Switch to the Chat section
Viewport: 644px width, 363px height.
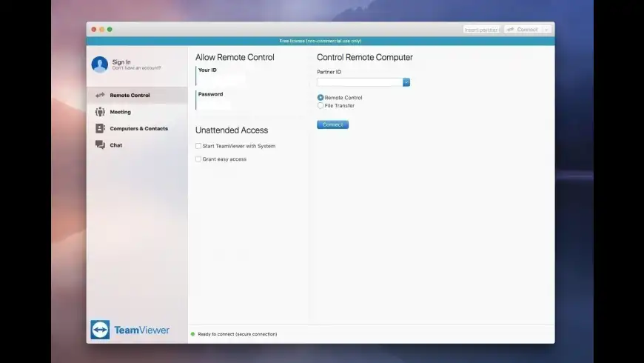tap(137, 145)
